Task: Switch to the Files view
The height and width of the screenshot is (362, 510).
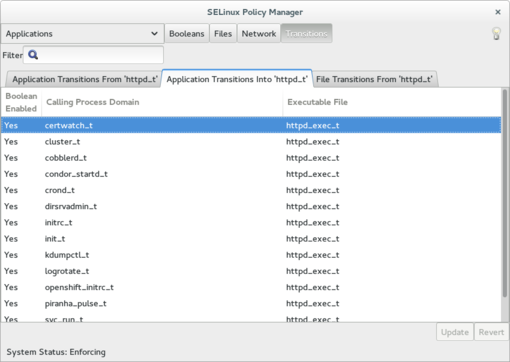Action: pyautogui.click(x=223, y=34)
